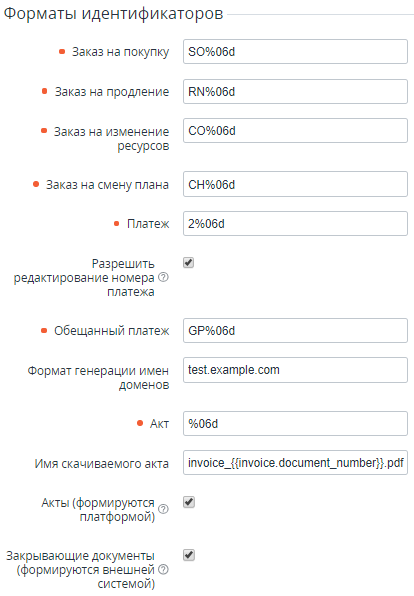Select the Заказ на продление input

[295, 92]
